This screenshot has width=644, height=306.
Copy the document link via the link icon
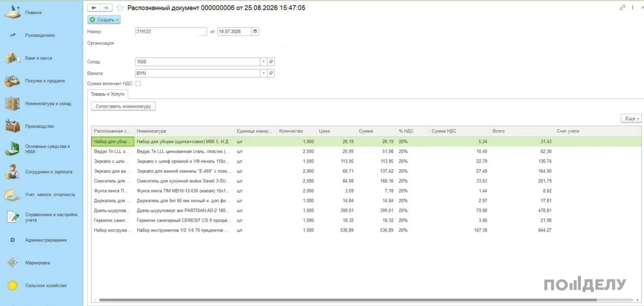(x=623, y=8)
